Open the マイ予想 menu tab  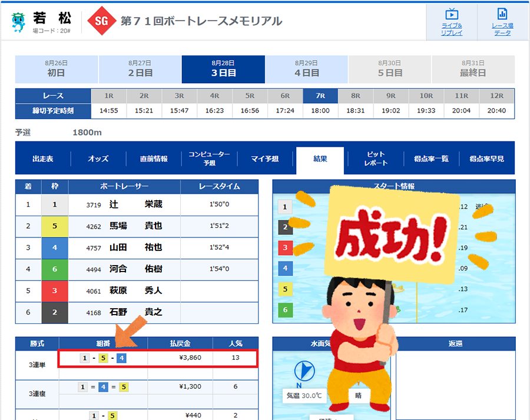coord(264,158)
